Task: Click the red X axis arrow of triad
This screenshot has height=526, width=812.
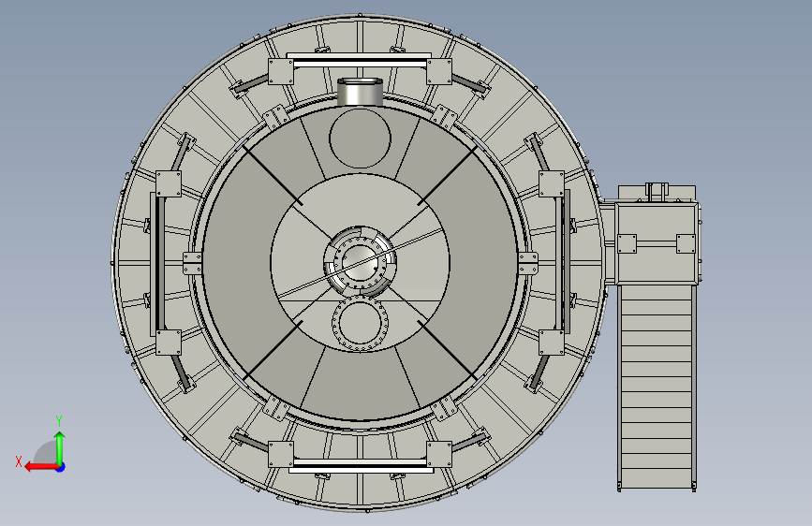Action: (x=41, y=467)
